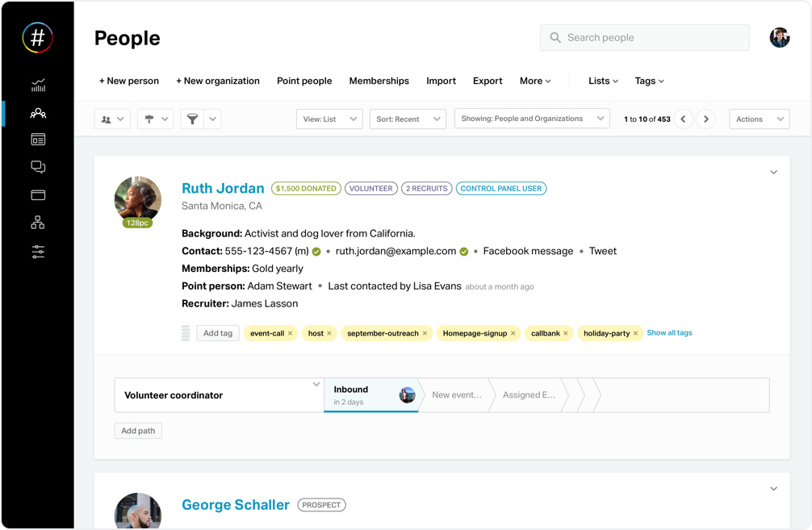Open the View: List dropdown
The image size is (812, 530).
pos(329,119)
